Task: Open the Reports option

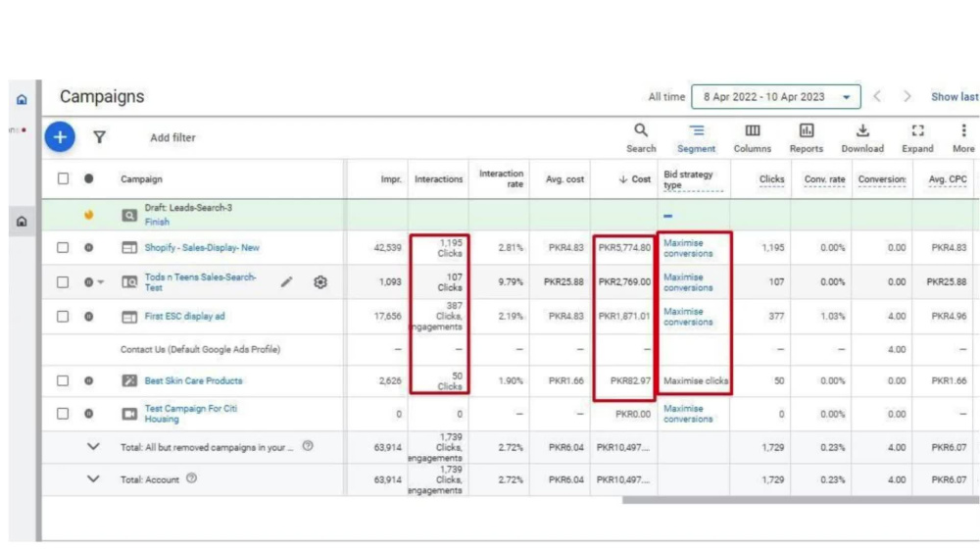Action: 807,138
